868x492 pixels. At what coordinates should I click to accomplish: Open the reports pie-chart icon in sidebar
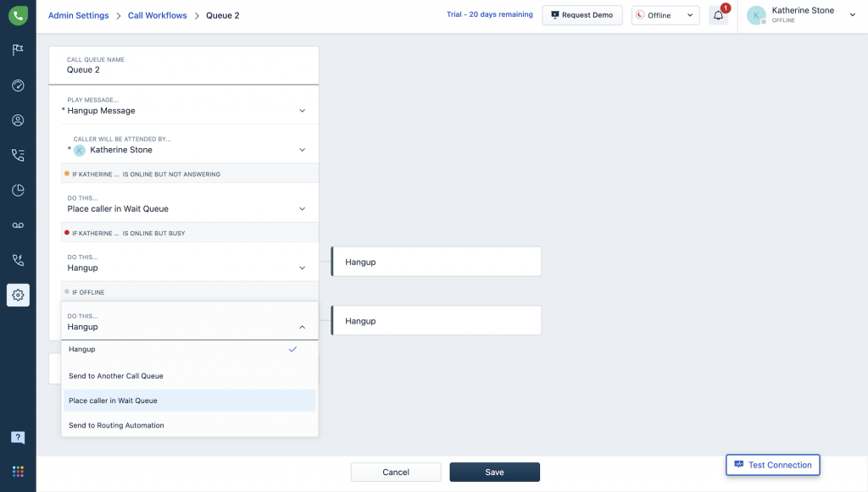click(18, 190)
